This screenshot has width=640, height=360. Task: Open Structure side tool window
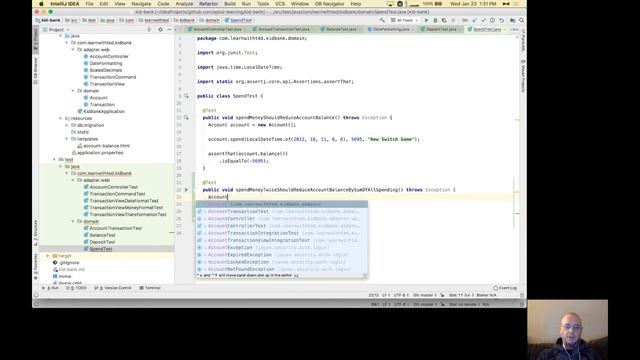click(x=36, y=233)
